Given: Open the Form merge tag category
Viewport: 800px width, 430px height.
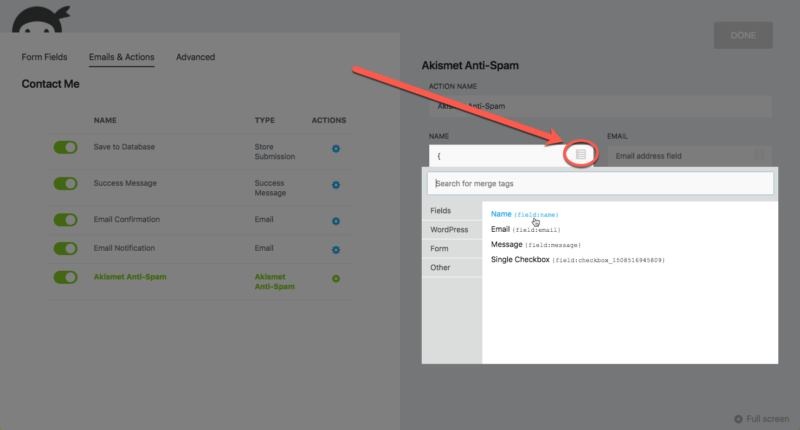Looking at the screenshot, I should coord(439,248).
